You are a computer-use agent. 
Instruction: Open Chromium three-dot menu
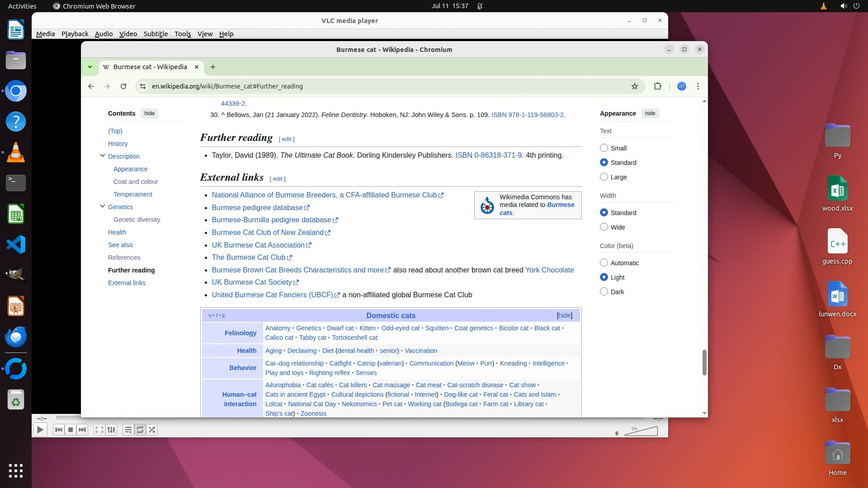point(698,86)
